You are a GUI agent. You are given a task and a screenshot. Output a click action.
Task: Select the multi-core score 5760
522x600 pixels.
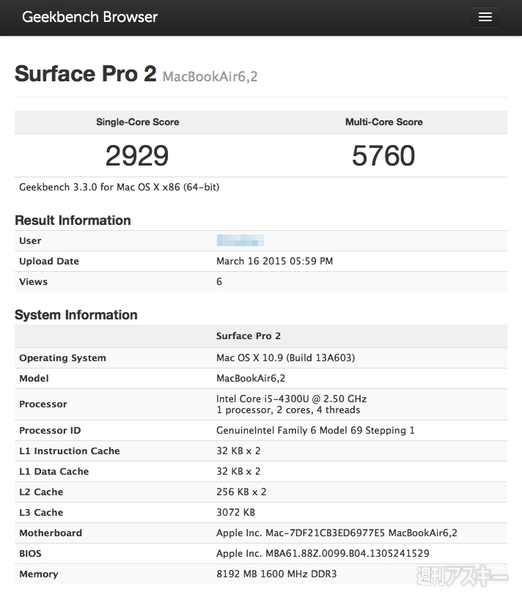point(383,156)
